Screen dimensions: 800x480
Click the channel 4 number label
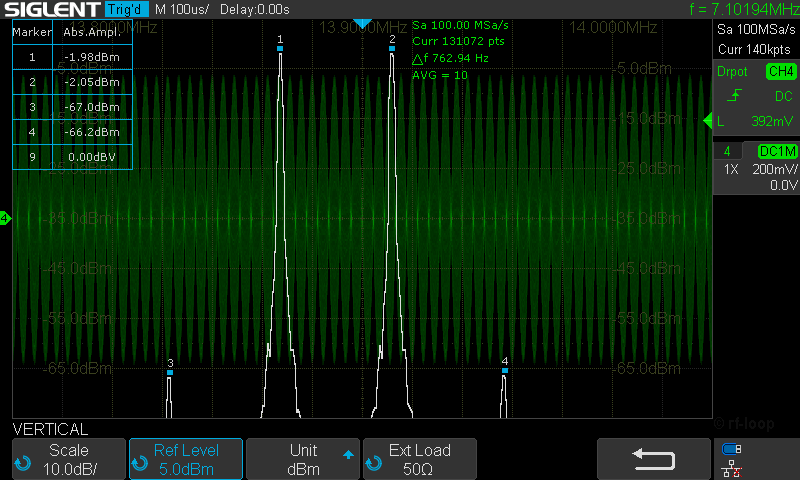727,151
